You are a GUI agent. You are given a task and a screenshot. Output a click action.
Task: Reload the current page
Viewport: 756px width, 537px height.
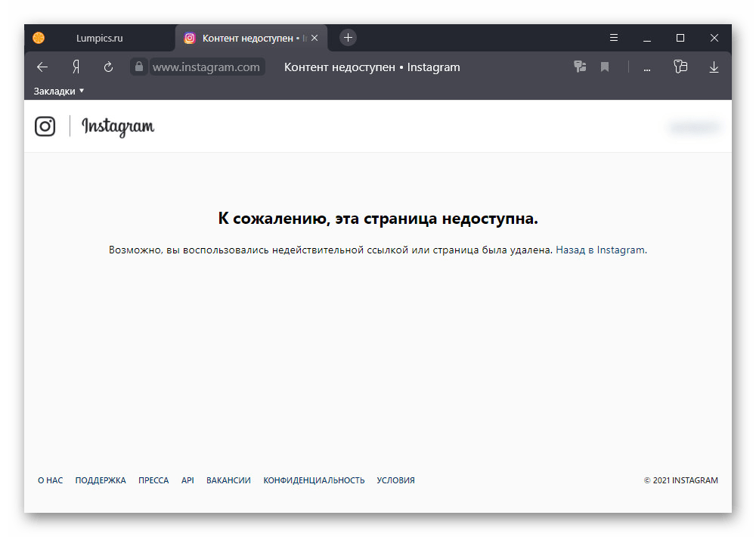[108, 67]
